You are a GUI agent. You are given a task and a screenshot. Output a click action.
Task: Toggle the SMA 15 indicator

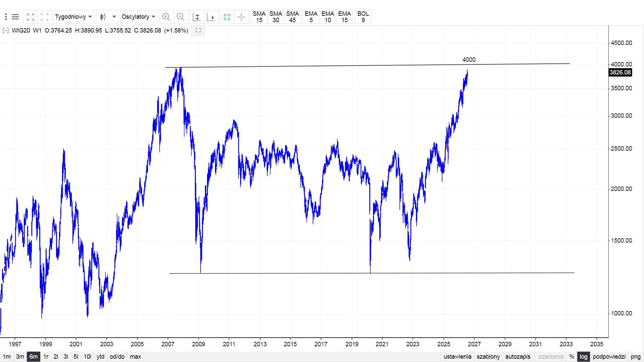pos(259,17)
